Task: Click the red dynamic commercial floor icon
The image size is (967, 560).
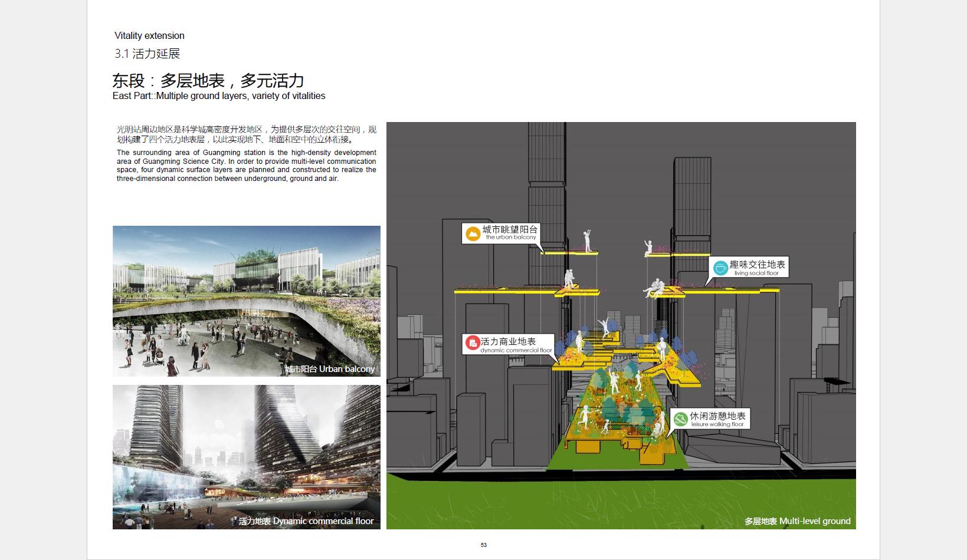Action: tap(473, 343)
